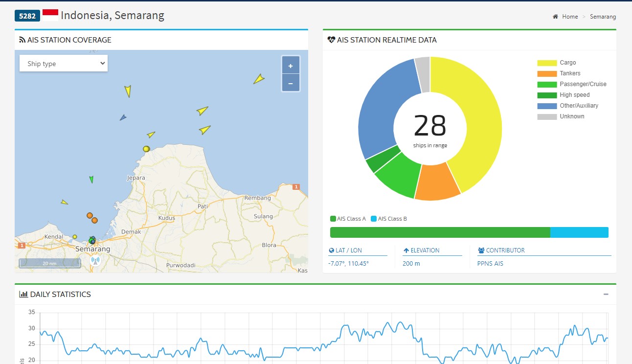Click the green ship marker west of Jepara
This screenshot has height=364, width=632.
91,180
